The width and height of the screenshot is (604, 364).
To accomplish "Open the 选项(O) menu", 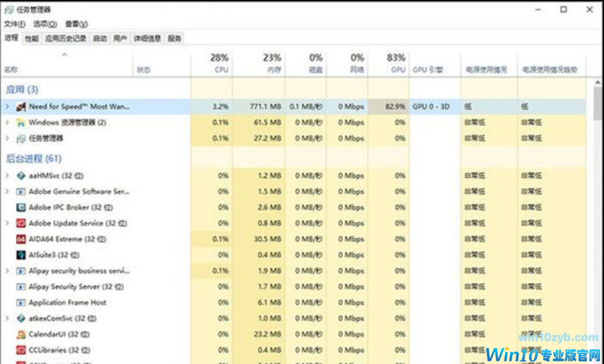I will pos(45,24).
